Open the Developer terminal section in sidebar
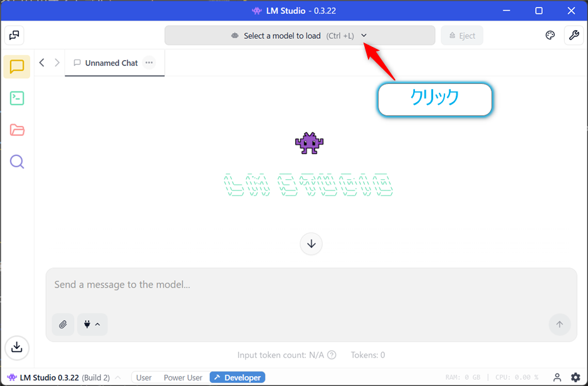The height and width of the screenshot is (386, 588). [x=17, y=98]
